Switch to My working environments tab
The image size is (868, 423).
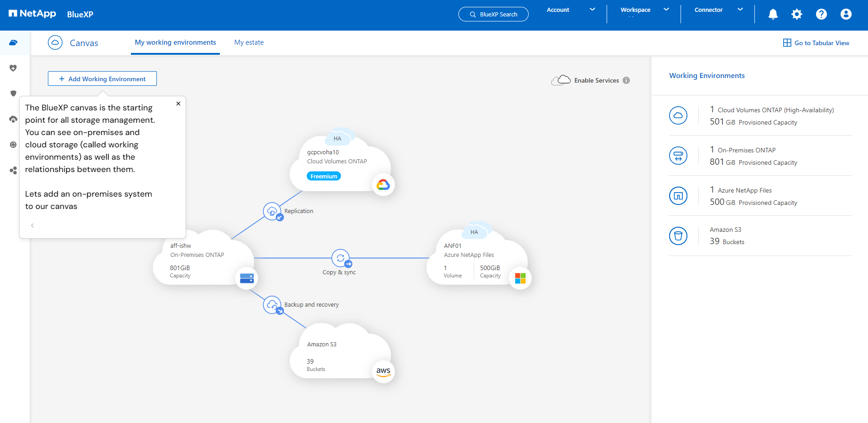coord(176,42)
